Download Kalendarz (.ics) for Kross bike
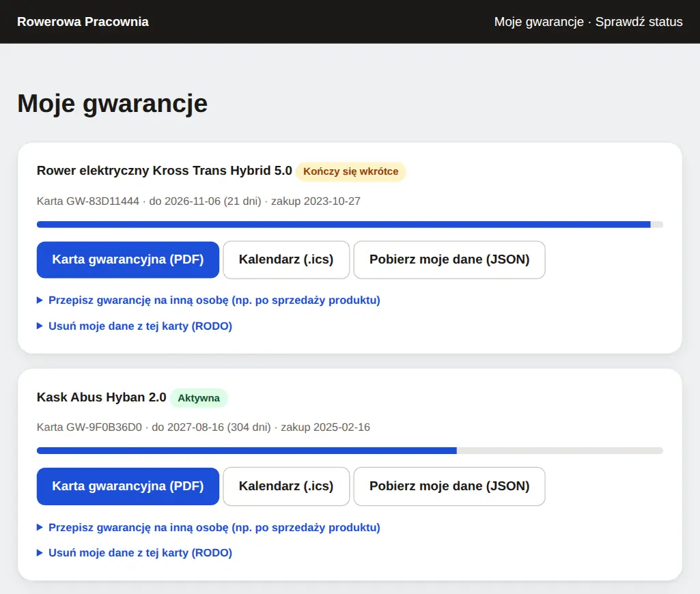 click(x=286, y=259)
